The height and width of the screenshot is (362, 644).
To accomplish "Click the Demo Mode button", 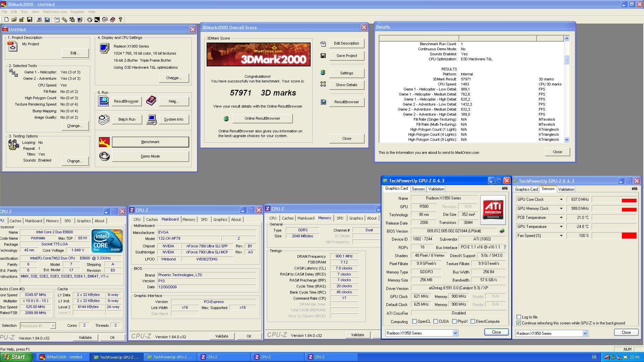I will point(150,157).
